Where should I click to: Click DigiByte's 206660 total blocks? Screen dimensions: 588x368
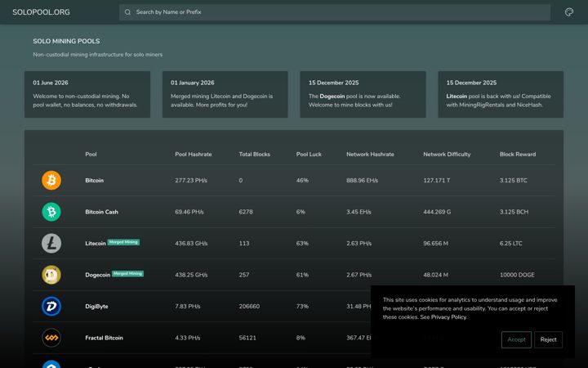pos(249,307)
